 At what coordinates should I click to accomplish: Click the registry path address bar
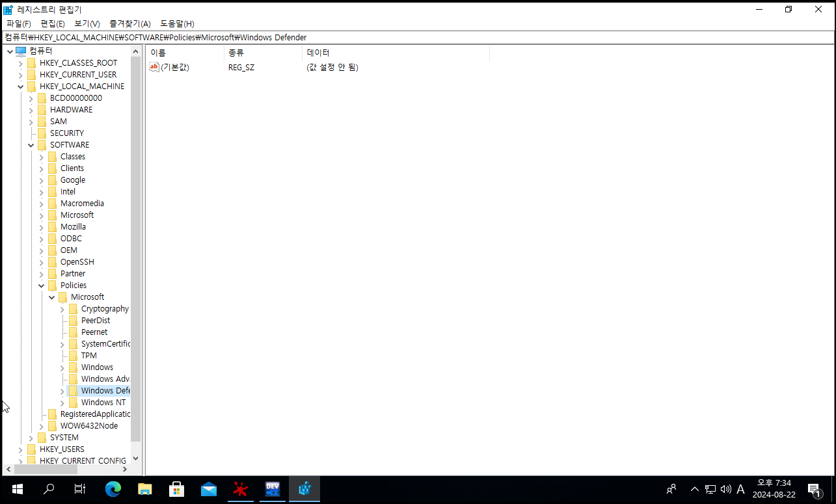click(x=418, y=37)
